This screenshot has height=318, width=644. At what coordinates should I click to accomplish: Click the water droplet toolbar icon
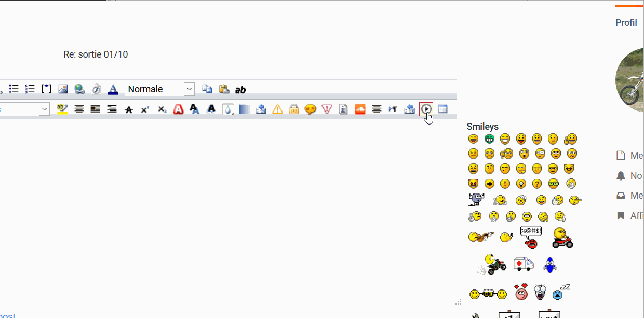tap(228, 109)
